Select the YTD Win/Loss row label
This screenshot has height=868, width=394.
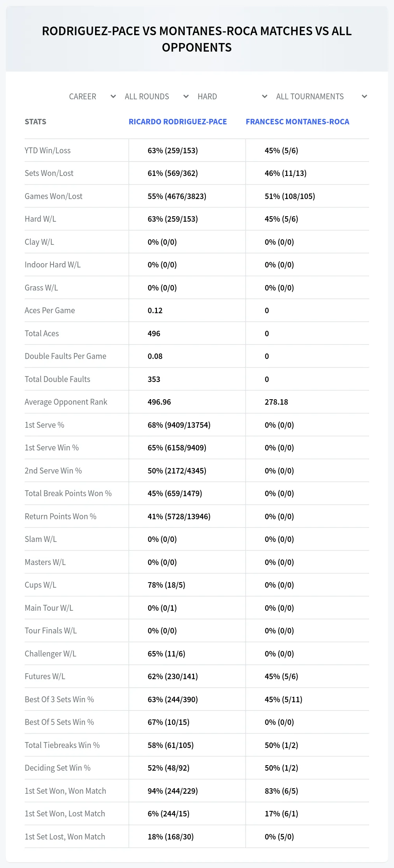48,151
